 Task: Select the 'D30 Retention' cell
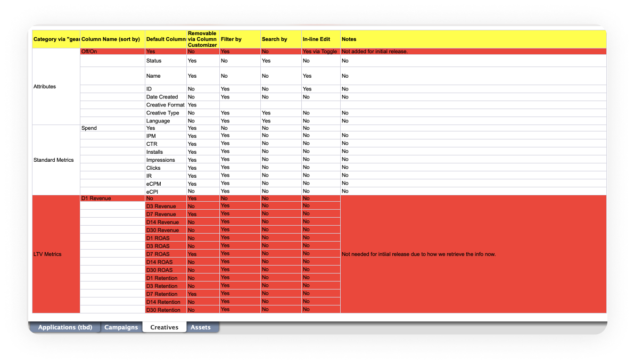click(166, 310)
